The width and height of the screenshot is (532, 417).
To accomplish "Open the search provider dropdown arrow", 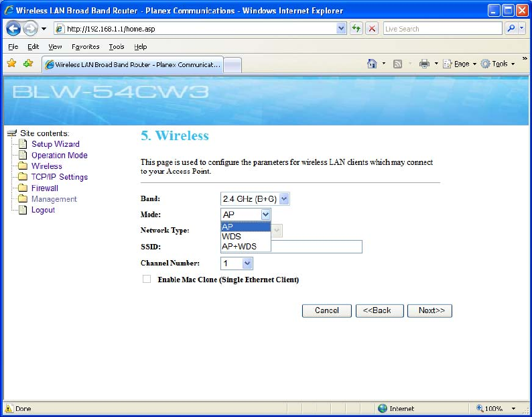I will point(522,29).
